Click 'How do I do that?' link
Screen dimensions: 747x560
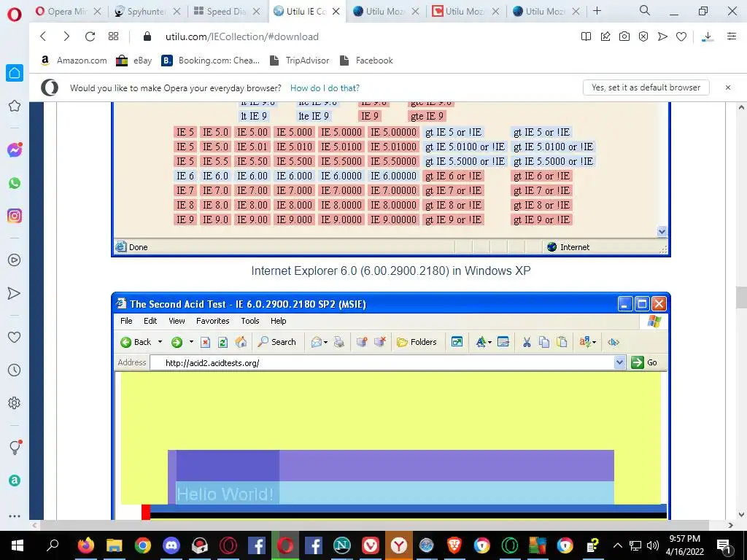click(325, 88)
